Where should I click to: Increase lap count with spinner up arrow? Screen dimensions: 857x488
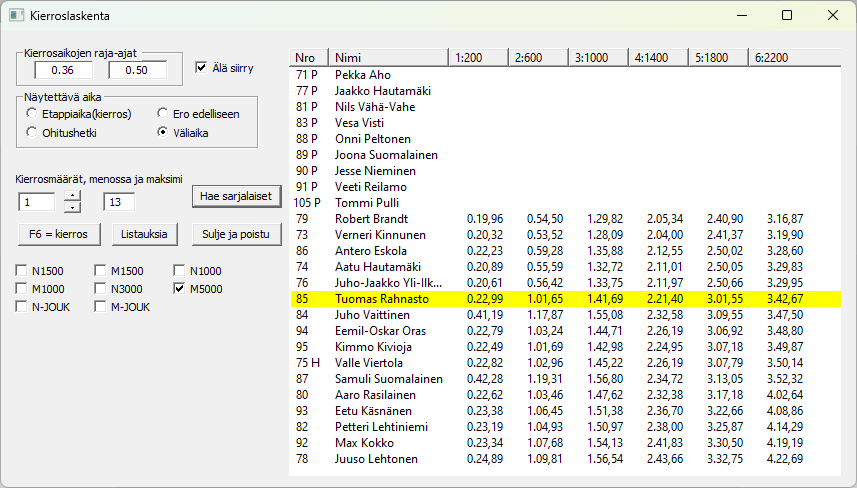[x=72, y=196]
